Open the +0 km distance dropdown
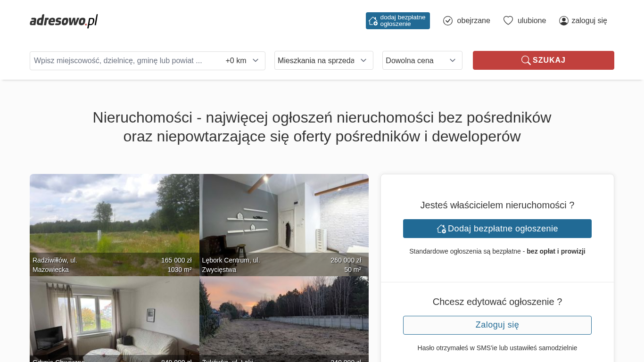The width and height of the screenshot is (644, 362). pyautogui.click(x=242, y=61)
